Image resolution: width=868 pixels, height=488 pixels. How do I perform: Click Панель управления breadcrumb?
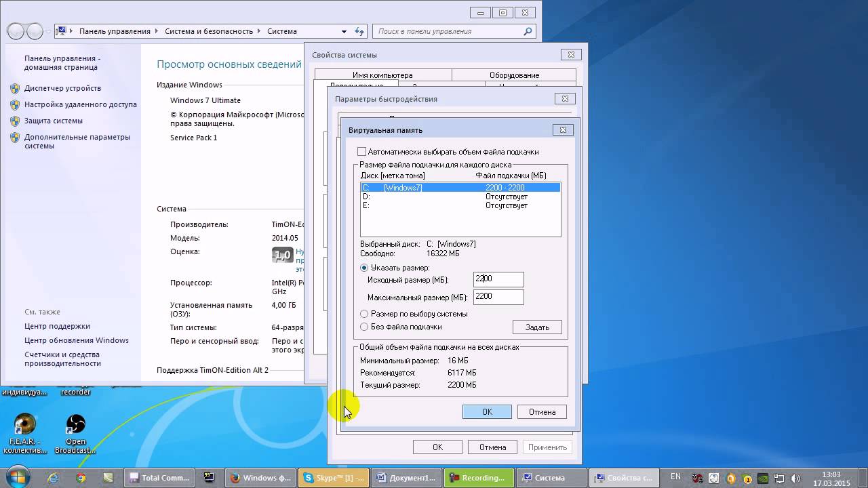coord(115,31)
